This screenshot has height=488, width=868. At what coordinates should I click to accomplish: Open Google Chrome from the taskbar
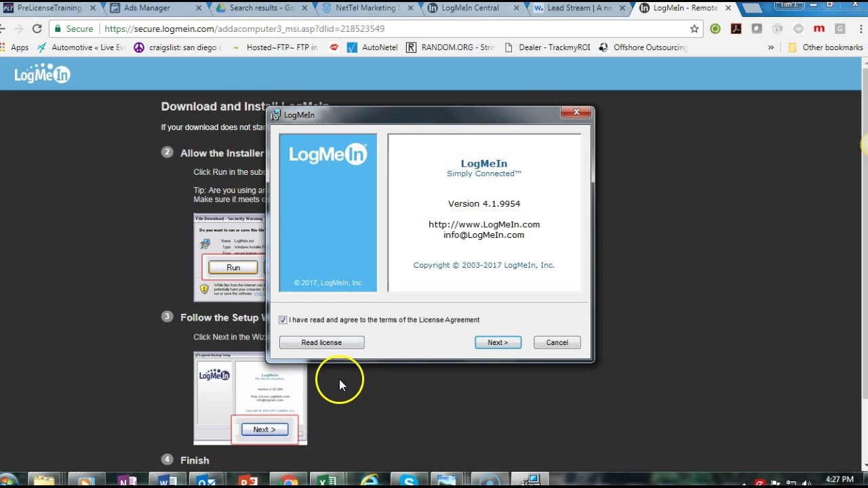pyautogui.click(x=290, y=481)
